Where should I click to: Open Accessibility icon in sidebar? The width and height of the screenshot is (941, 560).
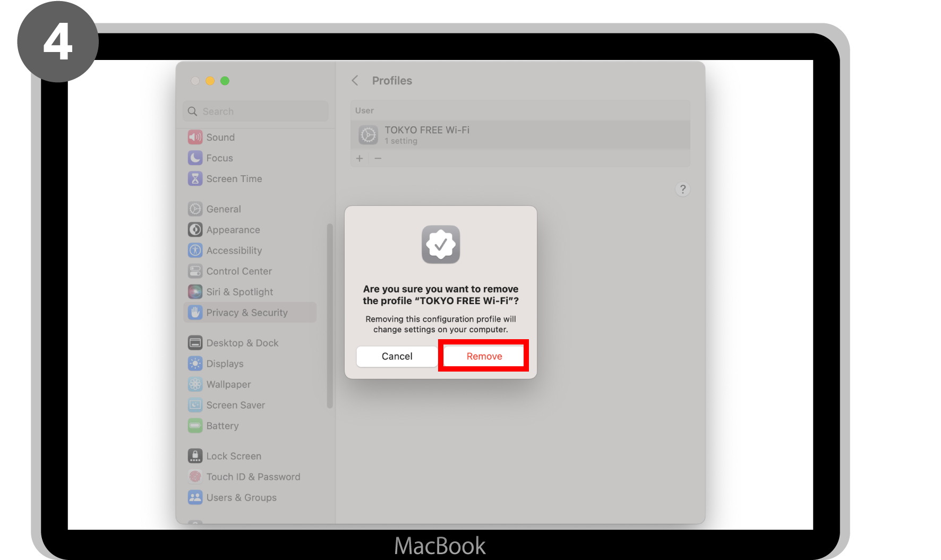(x=195, y=251)
